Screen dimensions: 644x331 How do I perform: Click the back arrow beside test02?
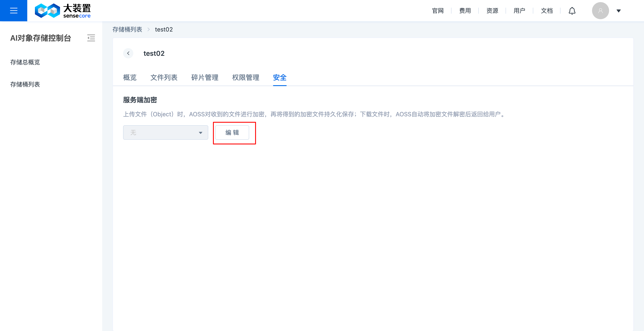pos(128,53)
